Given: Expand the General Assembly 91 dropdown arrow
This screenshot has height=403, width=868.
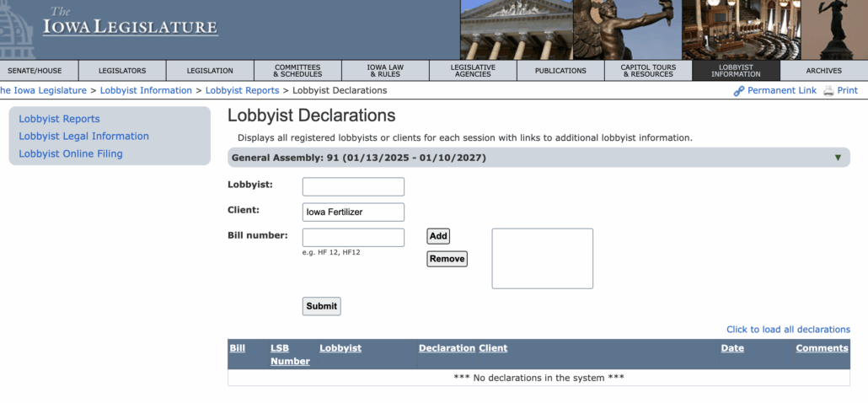Looking at the screenshot, I should 838,158.
